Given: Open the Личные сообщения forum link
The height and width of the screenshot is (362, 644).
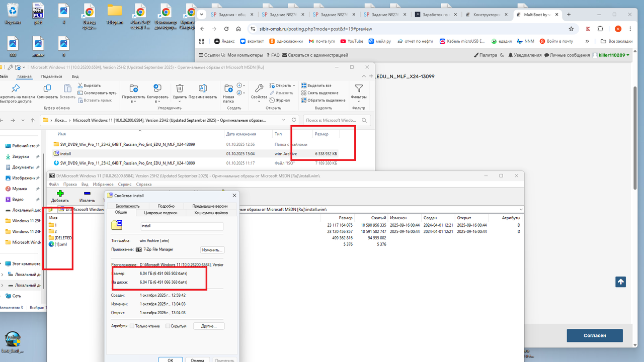Looking at the screenshot, I should (x=567, y=55).
